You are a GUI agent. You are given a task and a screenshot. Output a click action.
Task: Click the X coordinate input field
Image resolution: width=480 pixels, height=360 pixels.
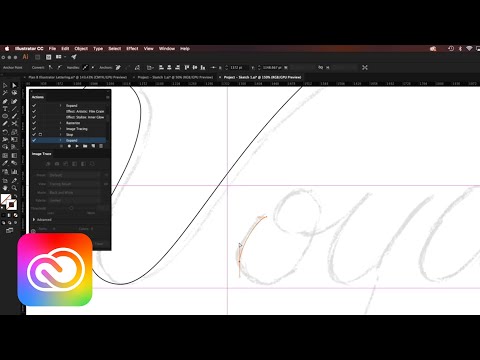point(238,67)
